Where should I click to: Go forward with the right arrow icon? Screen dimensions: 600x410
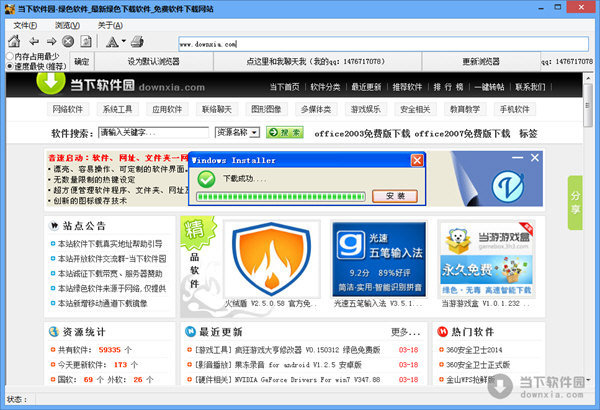[51, 41]
